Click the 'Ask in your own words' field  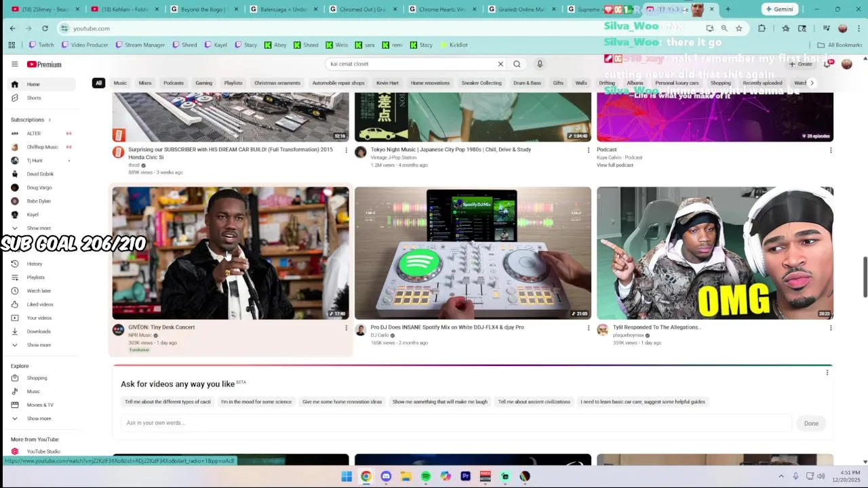point(456,423)
